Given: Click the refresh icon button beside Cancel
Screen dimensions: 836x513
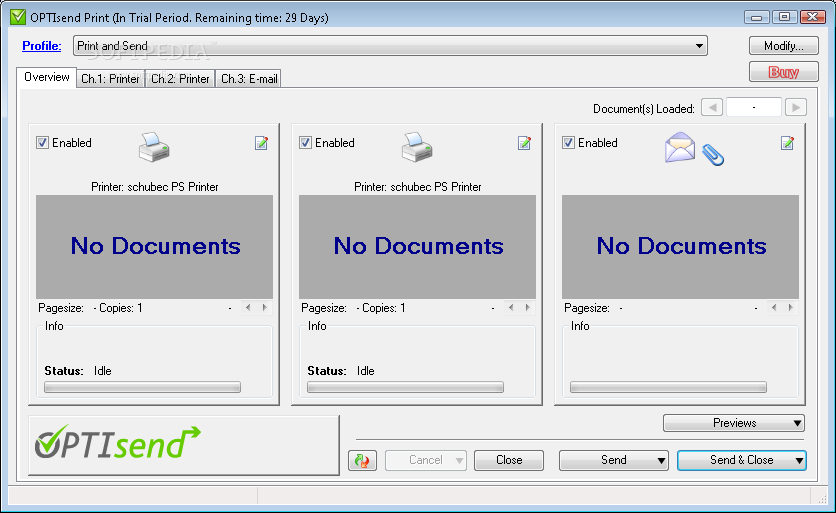Looking at the screenshot, I should (363, 460).
